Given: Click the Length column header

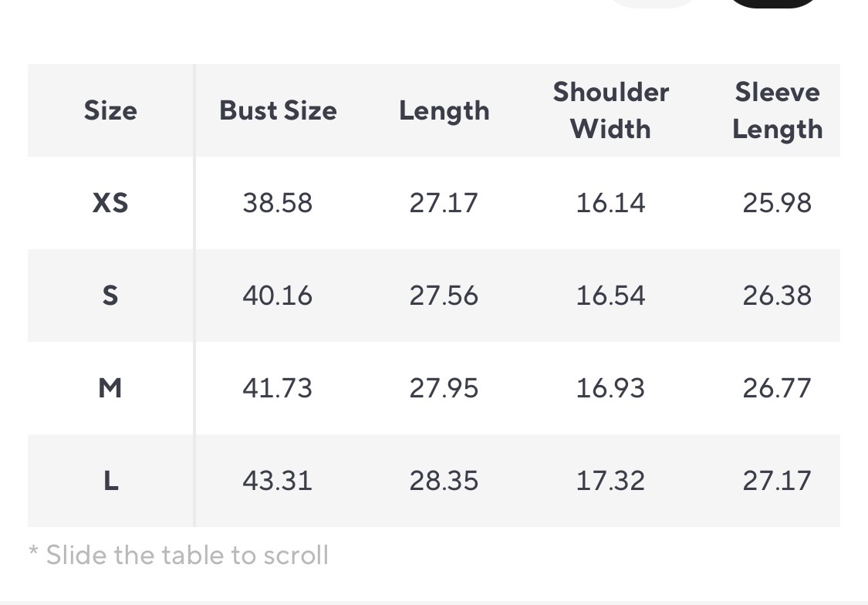Looking at the screenshot, I should coord(444,110).
